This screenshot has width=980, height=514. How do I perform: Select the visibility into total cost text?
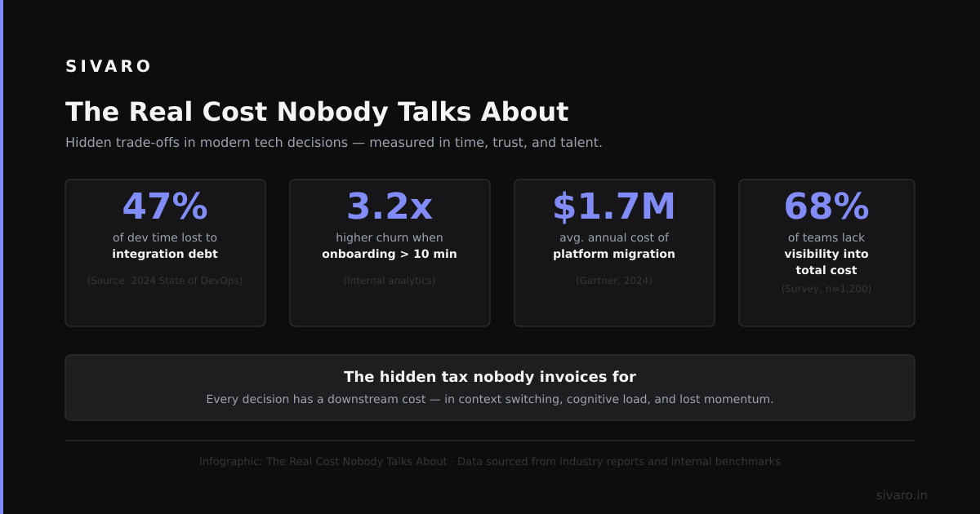(x=826, y=262)
